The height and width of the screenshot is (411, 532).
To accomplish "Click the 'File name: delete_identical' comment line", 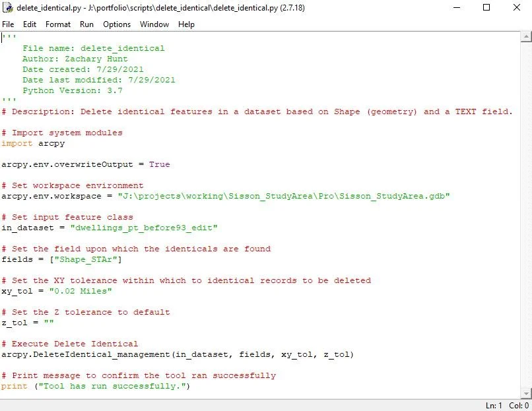I will (x=93, y=48).
